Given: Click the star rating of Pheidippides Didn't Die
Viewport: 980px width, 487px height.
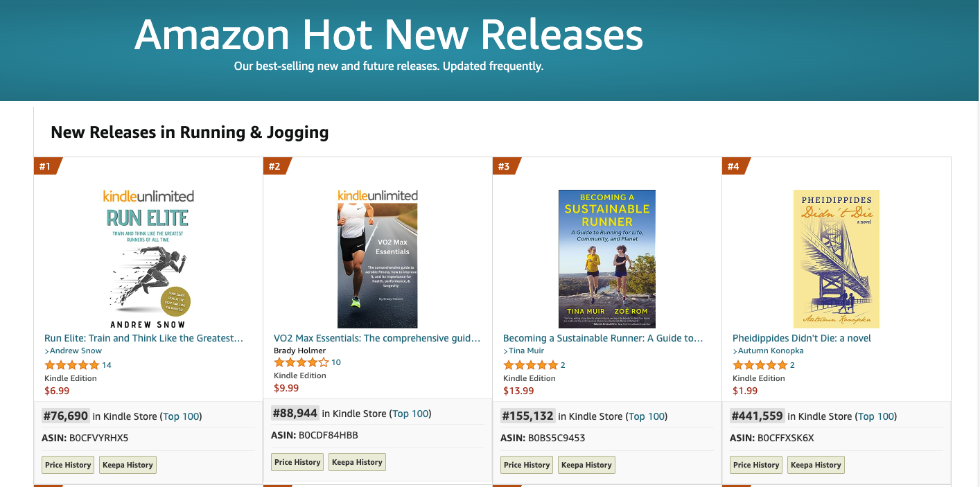Looking at the screenshot, I should 760,364.
